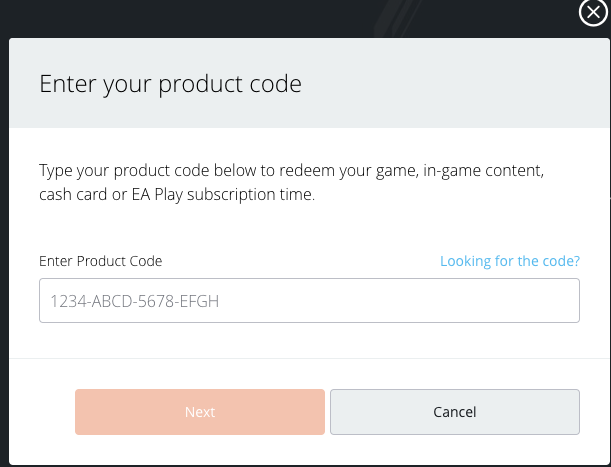Open the 'Looking for the code?' link

coord(510,261)
